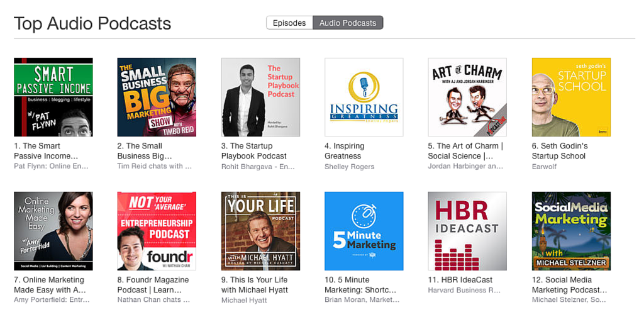This screenshot has height=322, width=644.
Task: Open Smart Passive Income podcast artwork
Action: (53, 97)
